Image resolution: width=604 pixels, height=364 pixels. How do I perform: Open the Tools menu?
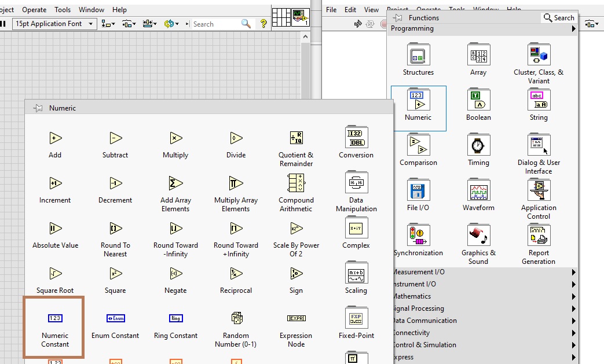(x=63, y=10)
